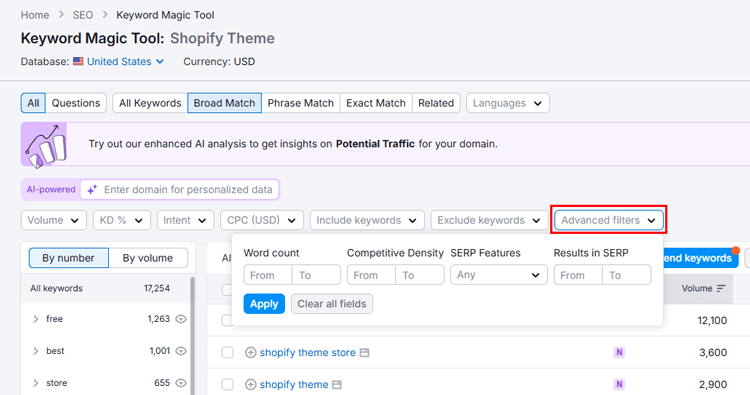
Task: Select the Questions tab
Action: 76,103
